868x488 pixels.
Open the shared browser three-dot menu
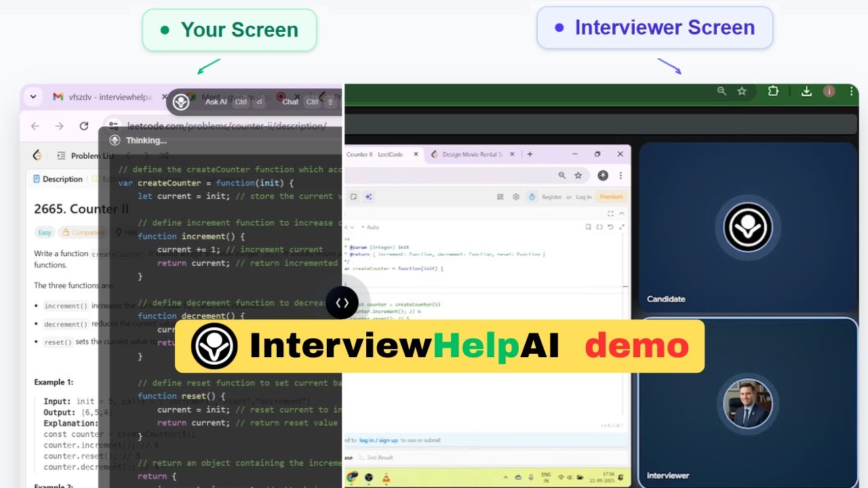(620, 176)
